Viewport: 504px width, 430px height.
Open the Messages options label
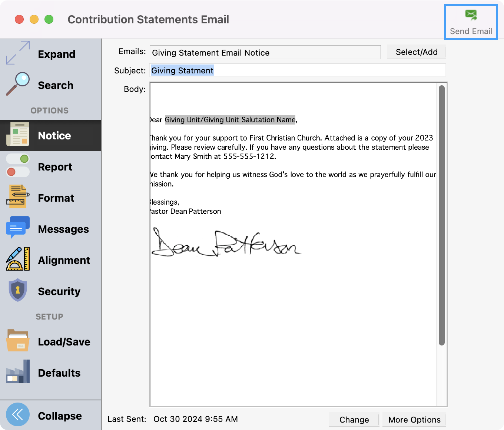63,229
